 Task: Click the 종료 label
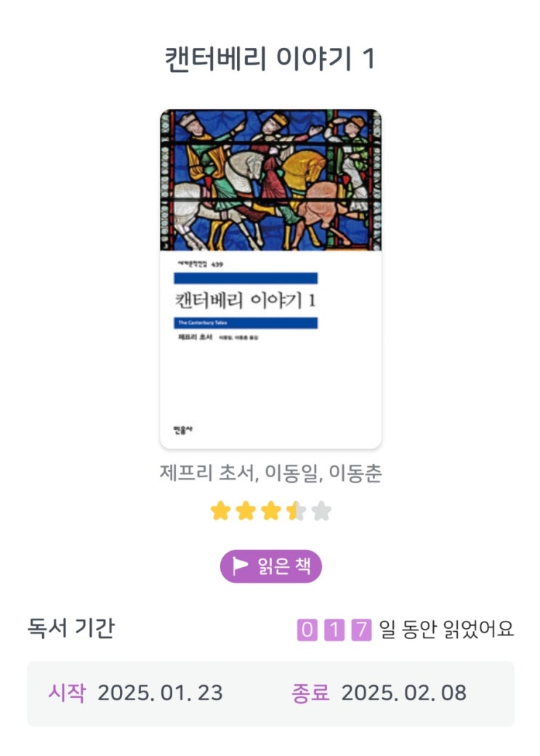coord(310,693)
